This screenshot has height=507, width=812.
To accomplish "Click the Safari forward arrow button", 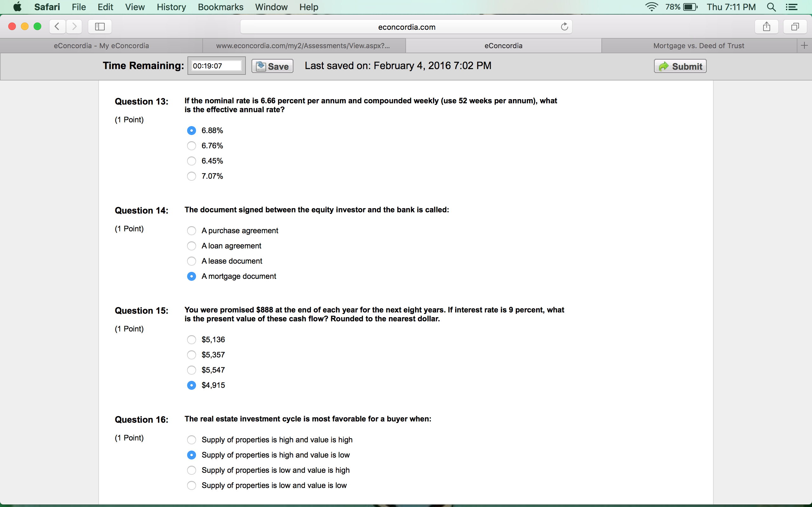I will 74,27.
